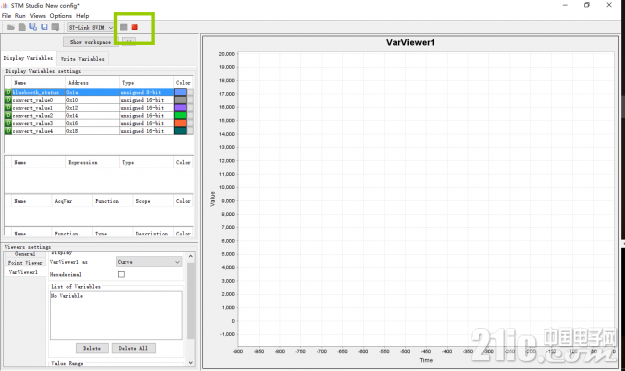Open the Run menu
Screen dimensions: 625x371
tap(20, 16)
